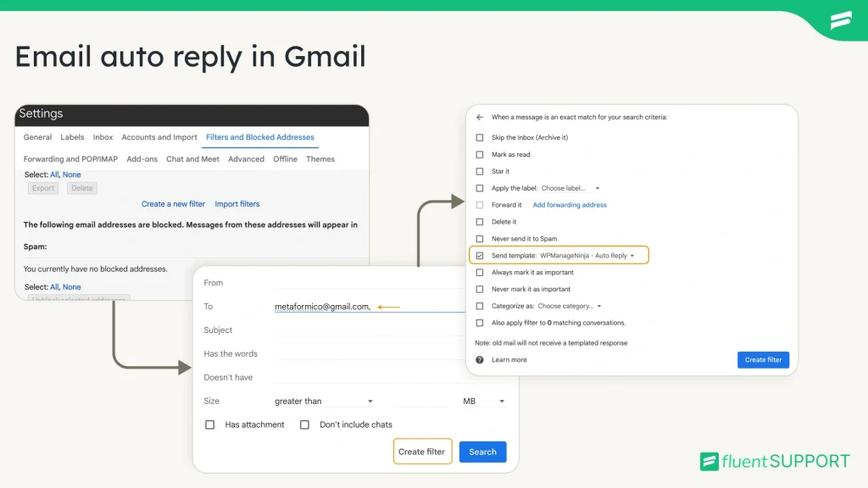The image size is (868, 488).
Task: Check Don't include chats checkbox
Action: pyautogui.click(x=304, y=424)
